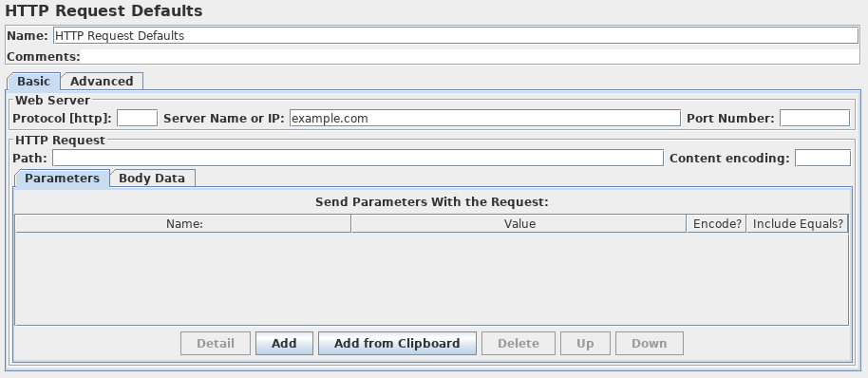The width and height of the screenshot is (868, 378).
Task: Click the Delete button
Action: point(519,343)
